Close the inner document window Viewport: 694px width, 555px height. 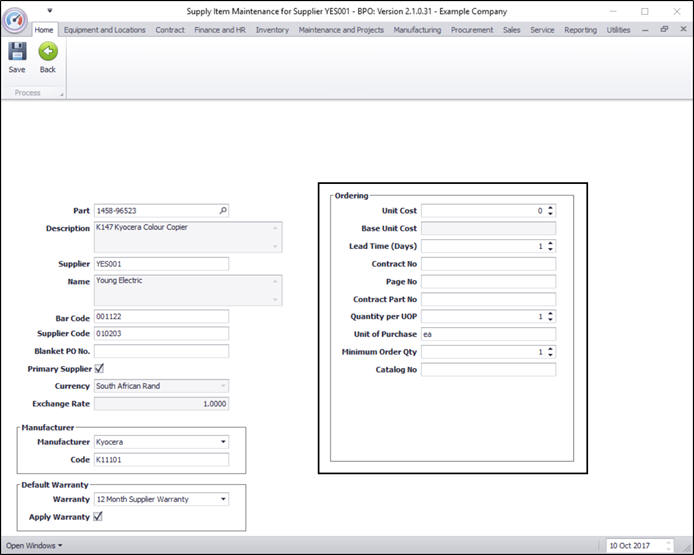683,29
